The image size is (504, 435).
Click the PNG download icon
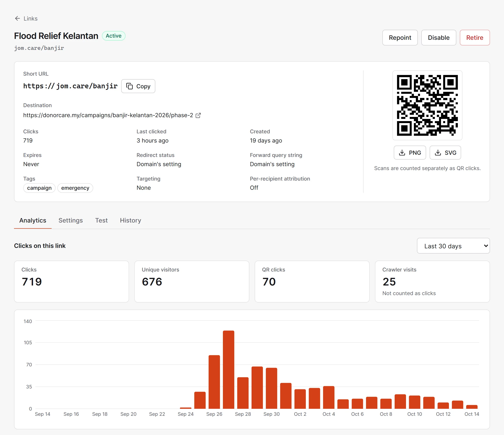(402, 153)
